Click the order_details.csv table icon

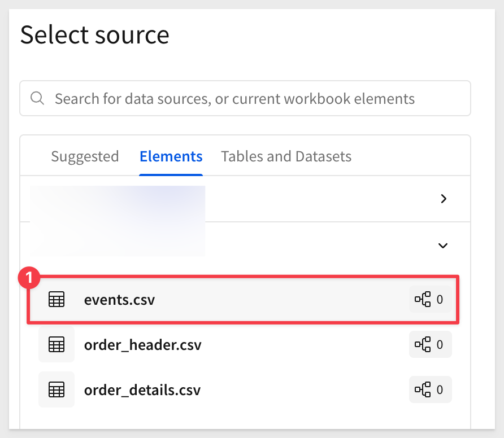[57, 389]
